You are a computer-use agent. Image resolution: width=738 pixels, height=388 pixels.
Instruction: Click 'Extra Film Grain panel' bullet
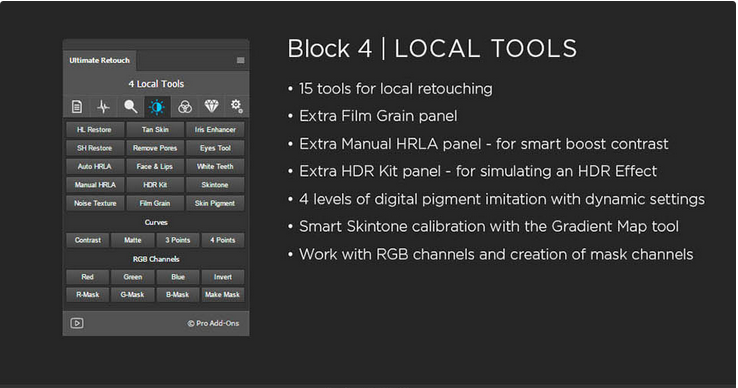tap(378, 116)
